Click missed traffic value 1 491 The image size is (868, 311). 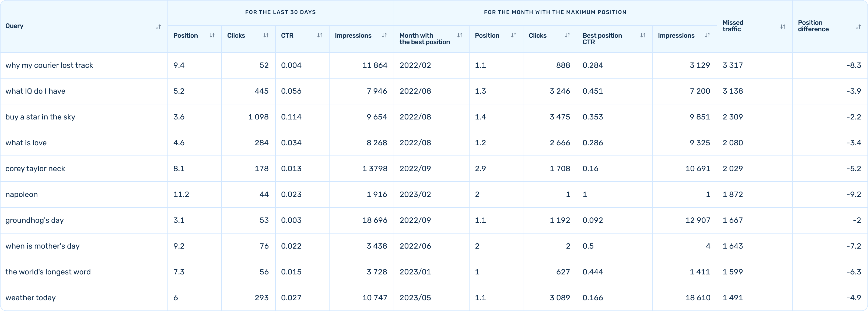pos(733,298)
